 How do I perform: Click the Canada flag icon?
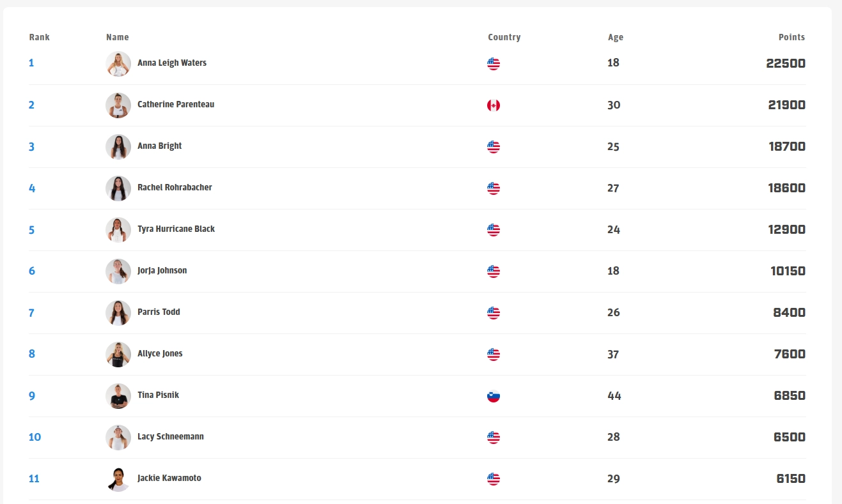pyautogui.click(x=494, y=105)
